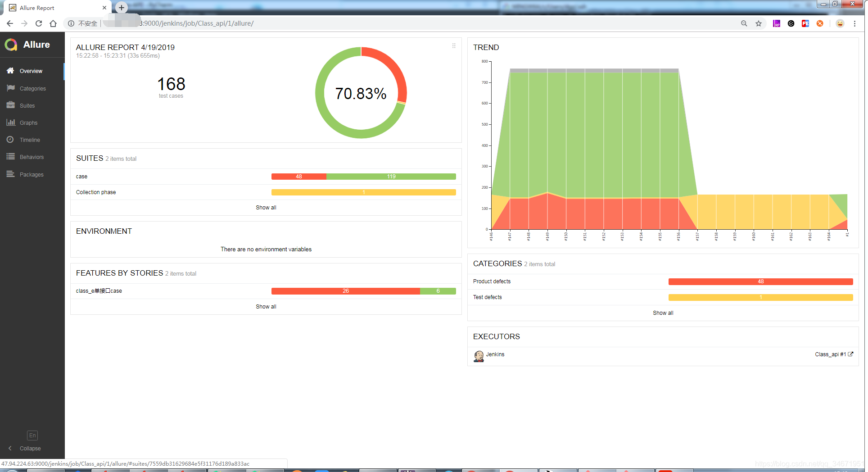This screenshot has width=868, height=472.
Task: Click the Packages icon in sidebar
Action: [x=11, y=174]
